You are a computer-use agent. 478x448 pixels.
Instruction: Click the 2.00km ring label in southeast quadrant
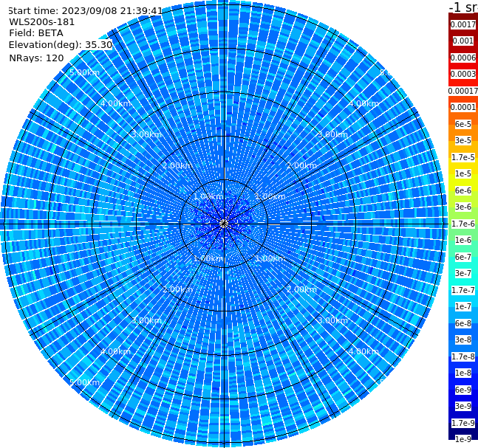[302, 289]
